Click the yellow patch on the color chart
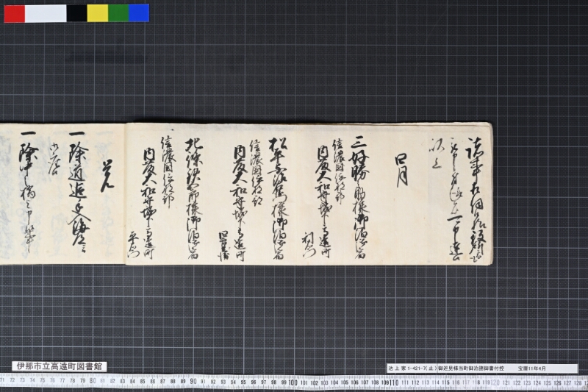This screenshot has height=392, width=588. point(98,13)
